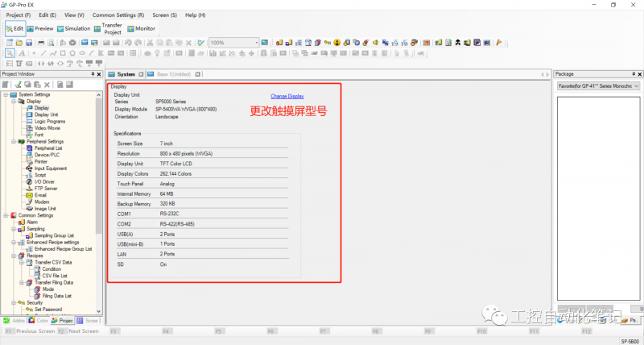644x345 pixels.
Task: Select the Line drawing tool
Action: (43, 53)
